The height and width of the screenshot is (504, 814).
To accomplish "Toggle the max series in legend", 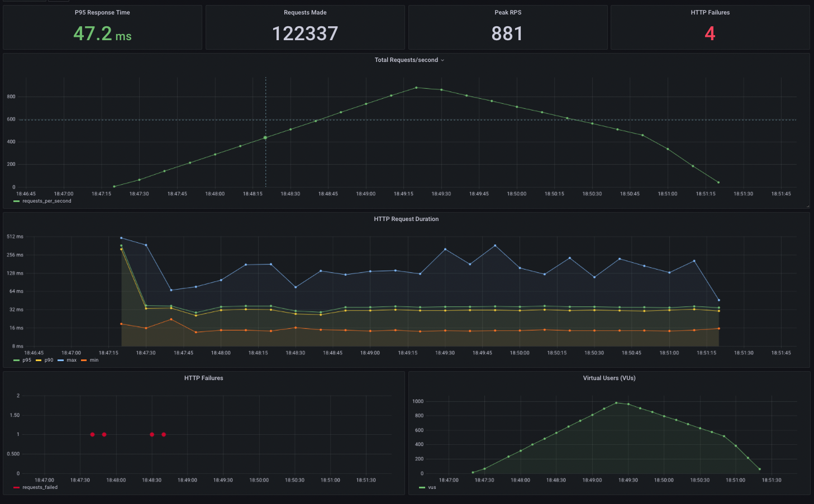I will [x=72, y=360].
